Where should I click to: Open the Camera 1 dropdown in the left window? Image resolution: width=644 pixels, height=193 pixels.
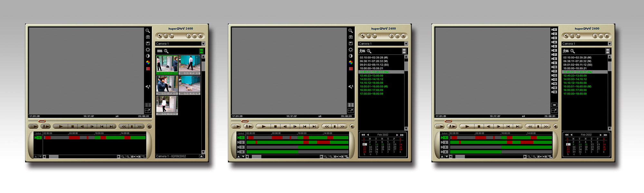click(x=203, y=44)
